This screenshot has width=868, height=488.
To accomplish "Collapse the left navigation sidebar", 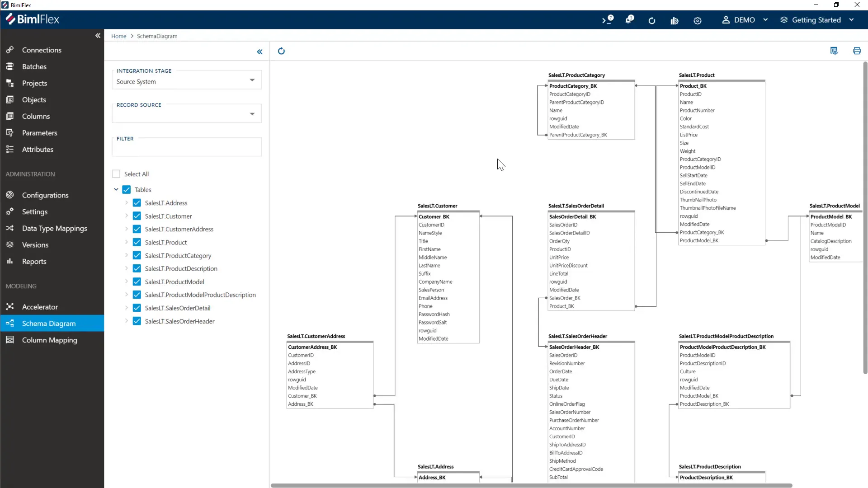I will coord(98,36).
